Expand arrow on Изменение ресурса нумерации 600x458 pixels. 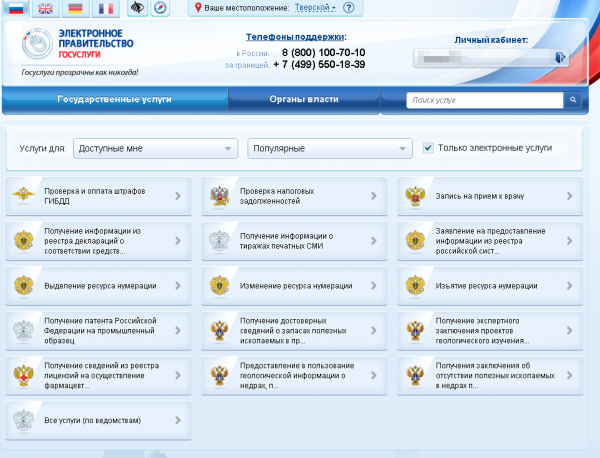pos(374,285)
